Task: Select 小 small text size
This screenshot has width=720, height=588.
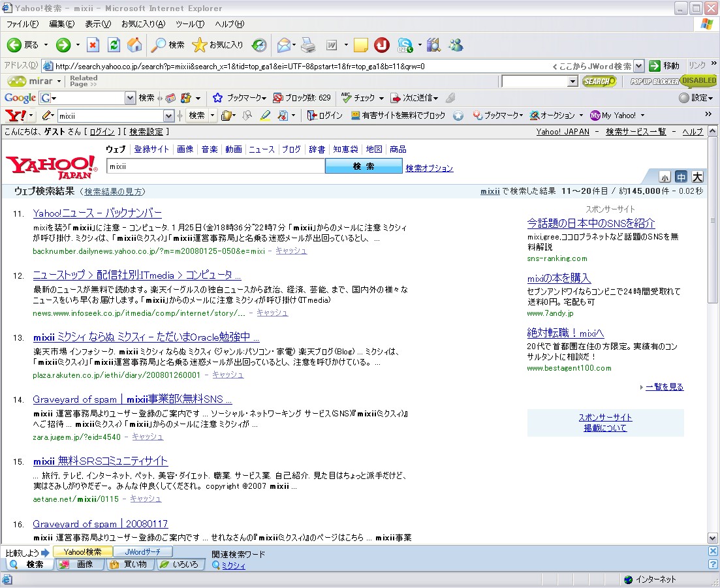Action: (665, 177)
